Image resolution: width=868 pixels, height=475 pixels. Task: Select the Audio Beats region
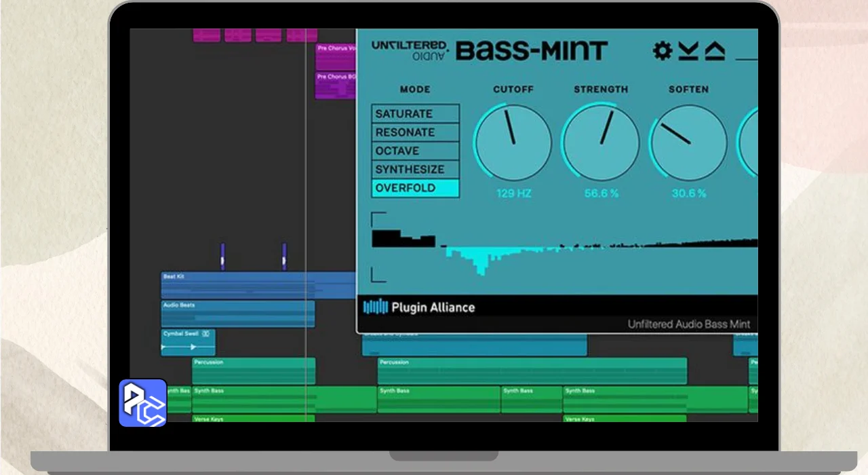click(x=237, y=314)
